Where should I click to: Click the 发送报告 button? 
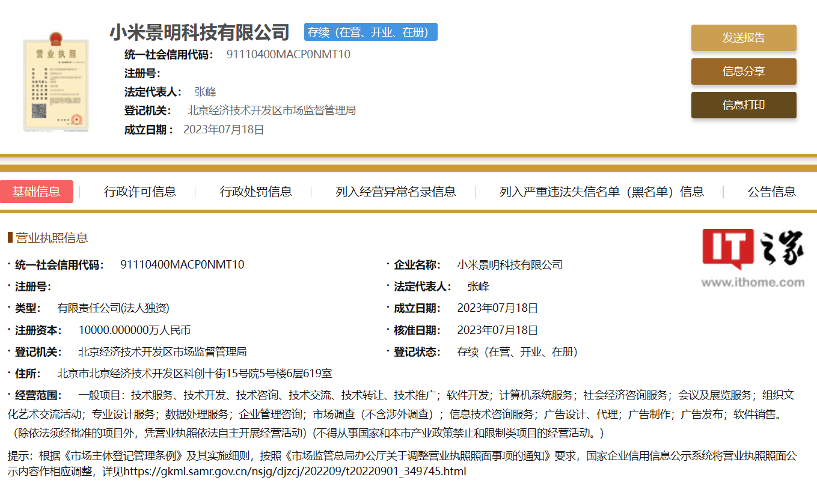[744, 38]
